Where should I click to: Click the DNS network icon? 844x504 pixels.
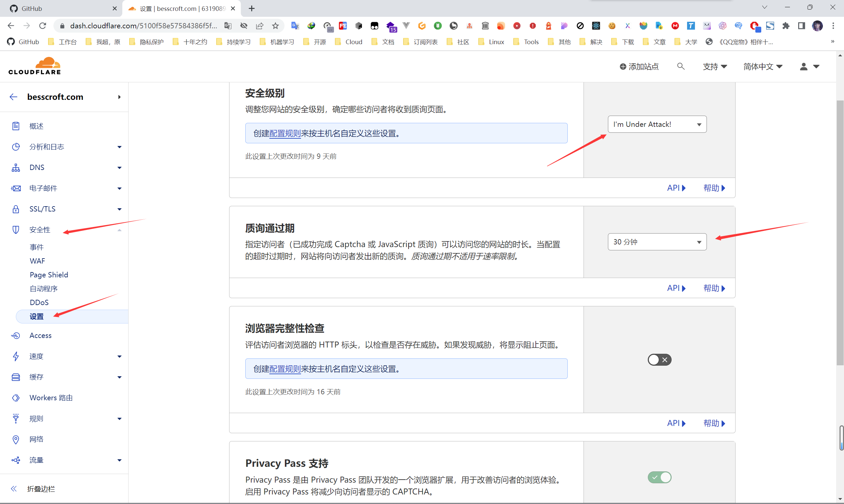[x=15, y=167]
